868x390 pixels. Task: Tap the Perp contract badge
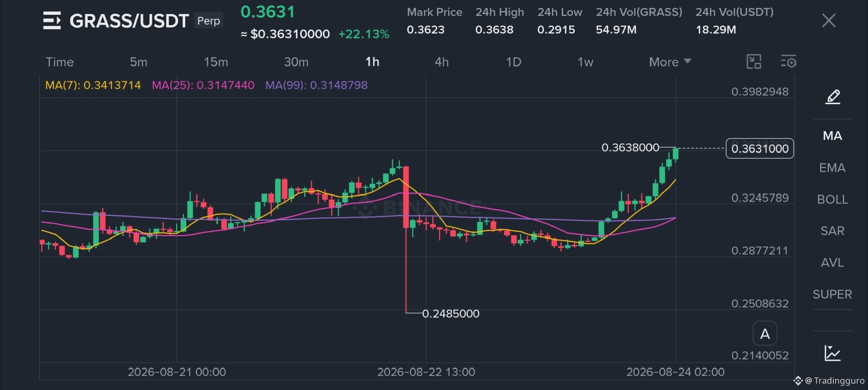[209, 21]
